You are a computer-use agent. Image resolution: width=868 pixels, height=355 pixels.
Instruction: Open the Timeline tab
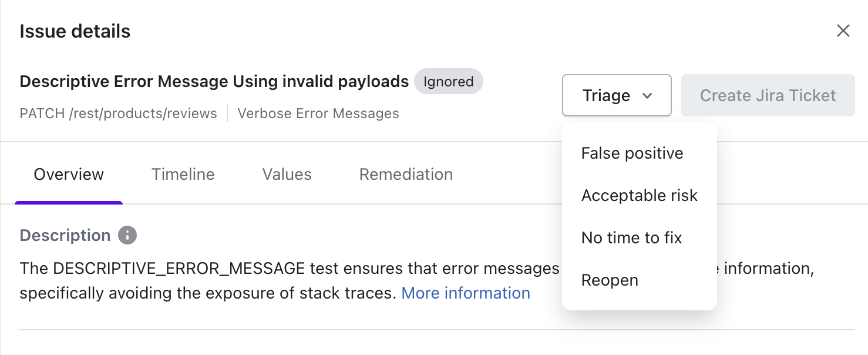(x=183, y=175)
